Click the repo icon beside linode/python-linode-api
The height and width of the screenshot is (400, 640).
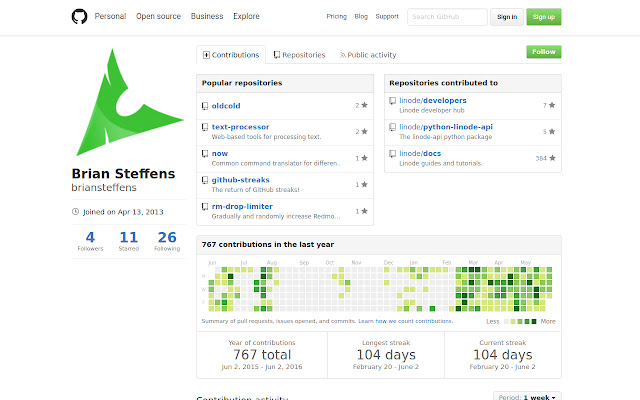pos(393,127)
